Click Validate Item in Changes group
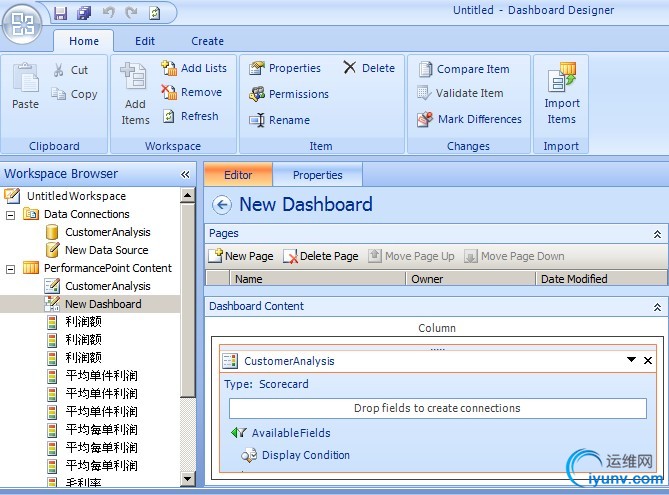The image size is (669, 495). 460,93
